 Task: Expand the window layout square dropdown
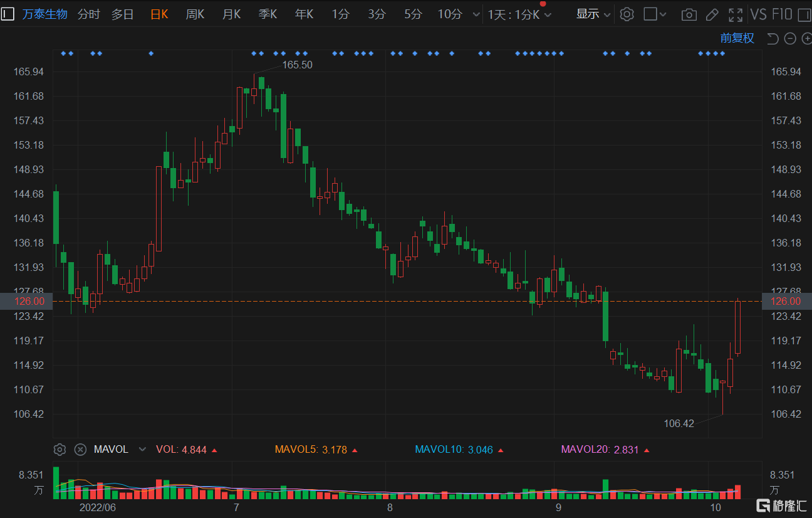point(663,14)
